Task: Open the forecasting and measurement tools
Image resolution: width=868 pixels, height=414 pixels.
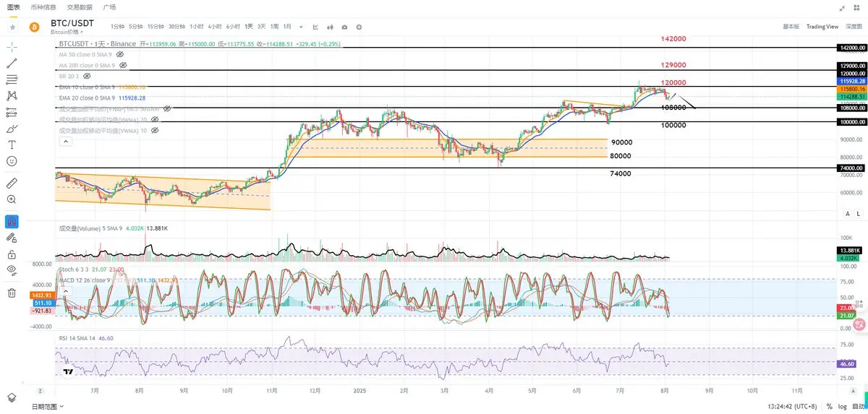Action: point(12,112)
